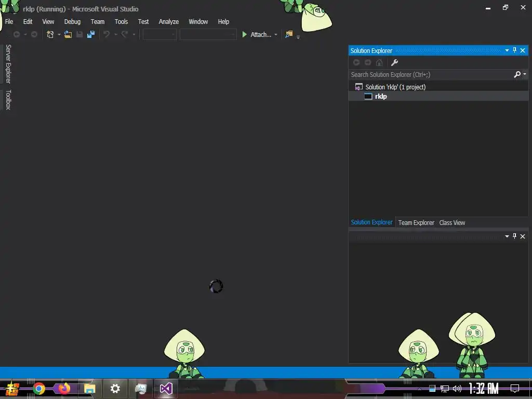The height and width of the screenshot is (399, 532).
Task: Click Solution Explorer Home icon
Action: pyautogui.click(x=379, y=62)
